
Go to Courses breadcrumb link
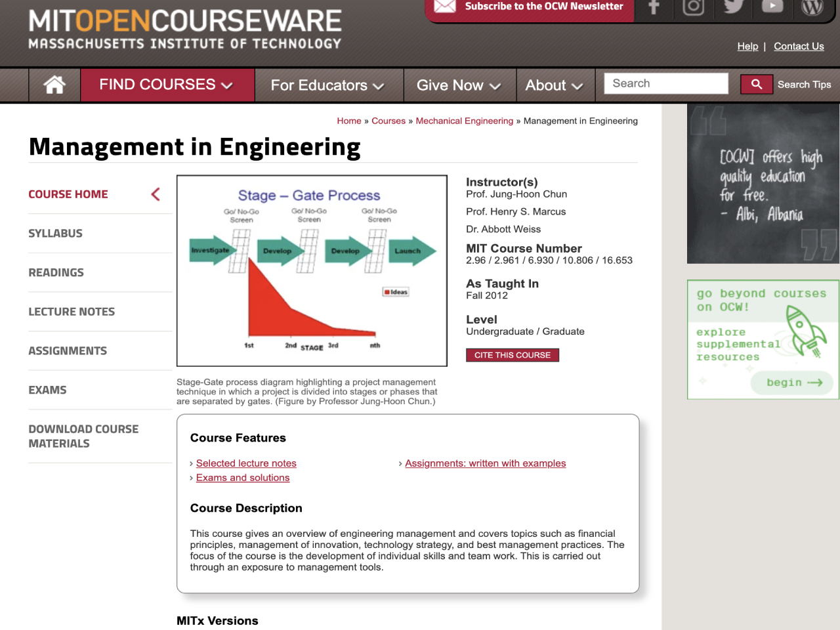point(388,121)
